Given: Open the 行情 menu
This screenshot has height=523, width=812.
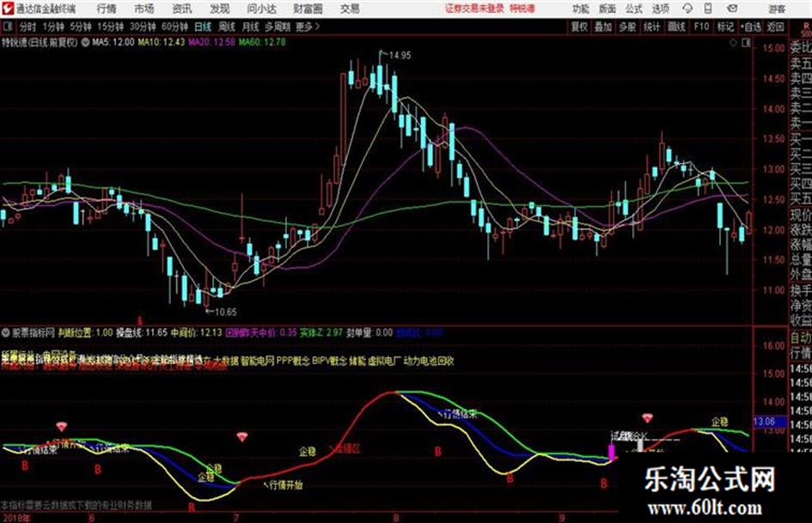Looking at the screenshot, I should point(107,9).
